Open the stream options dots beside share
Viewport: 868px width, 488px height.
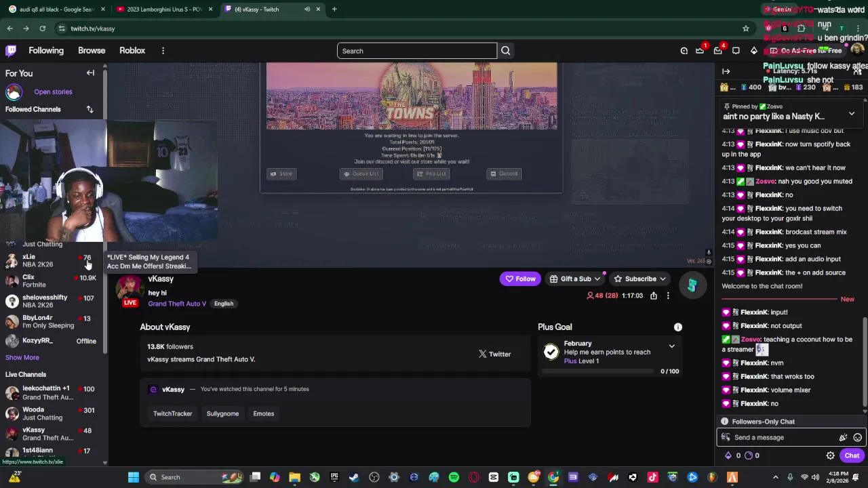668,296
